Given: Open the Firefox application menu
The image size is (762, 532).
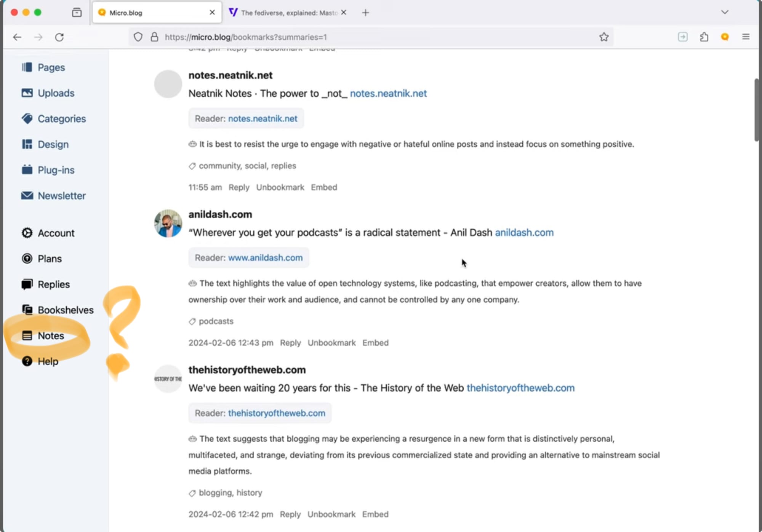Looking at the screenshot, I should click(746, 37).
